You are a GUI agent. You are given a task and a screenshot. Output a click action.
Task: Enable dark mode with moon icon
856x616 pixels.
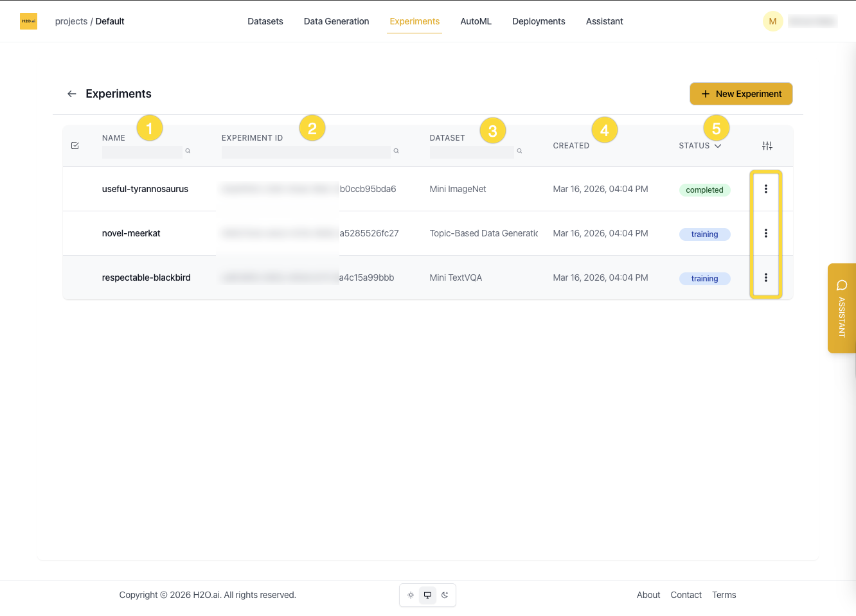pos(445,595)
